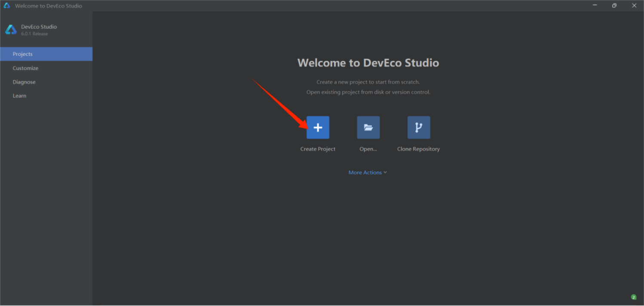Click the Create Project plus icon

point(318,127)
